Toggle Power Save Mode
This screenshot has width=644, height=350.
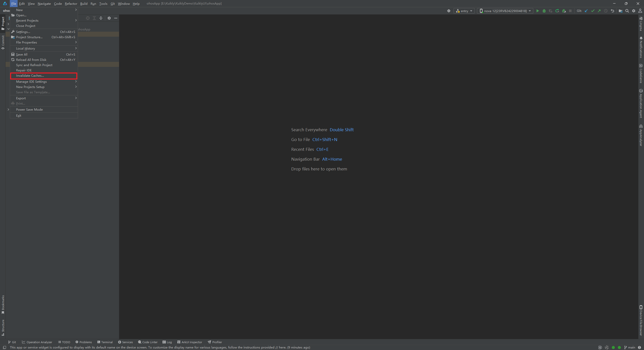tap(29, 109)
